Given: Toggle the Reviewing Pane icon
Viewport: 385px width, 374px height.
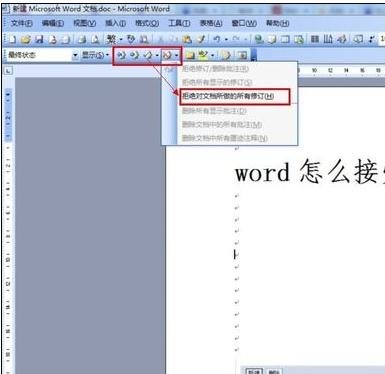Looking at the screenshot, I should pos(242,55).
